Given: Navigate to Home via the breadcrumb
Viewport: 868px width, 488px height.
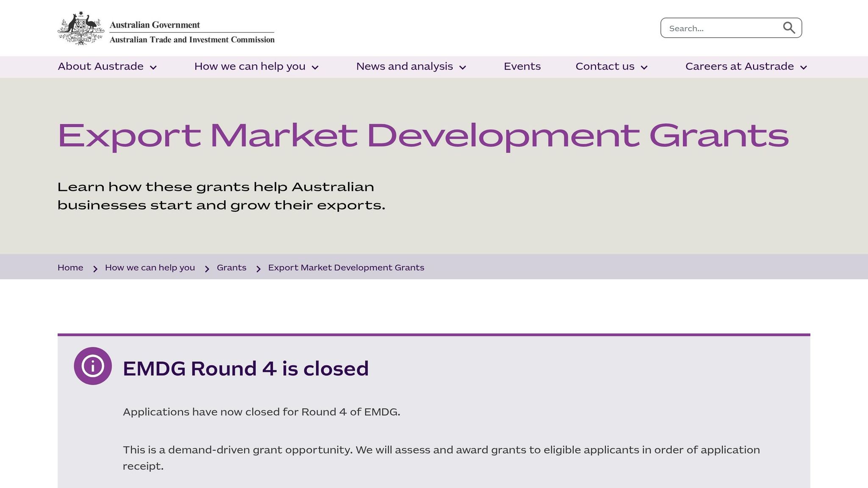Looking at the screenshot, I should click(70, 268).
